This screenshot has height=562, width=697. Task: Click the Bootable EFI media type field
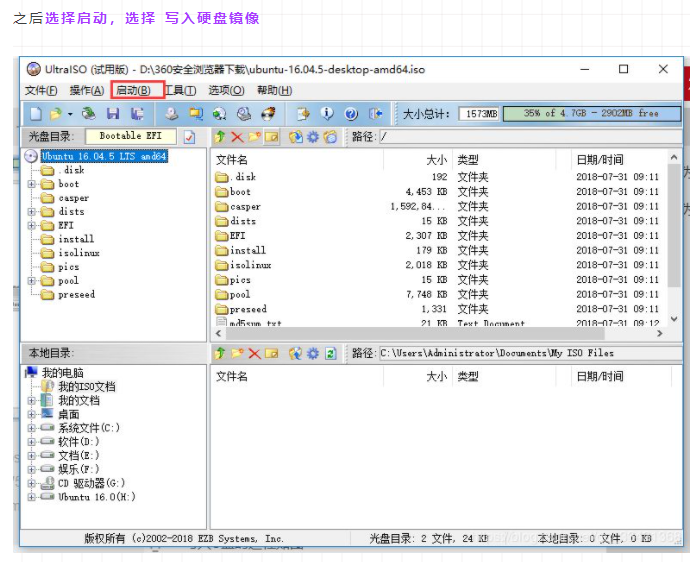(x=131, y=136)
